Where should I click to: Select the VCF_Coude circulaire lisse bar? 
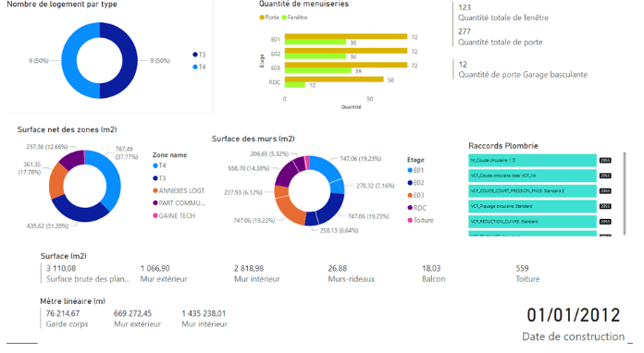(532, 176)
